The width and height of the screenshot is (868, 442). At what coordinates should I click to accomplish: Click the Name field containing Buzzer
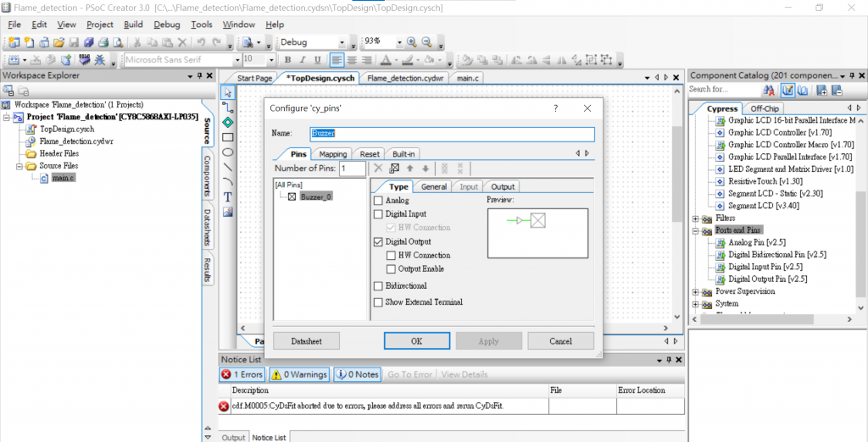coord(452,134)
